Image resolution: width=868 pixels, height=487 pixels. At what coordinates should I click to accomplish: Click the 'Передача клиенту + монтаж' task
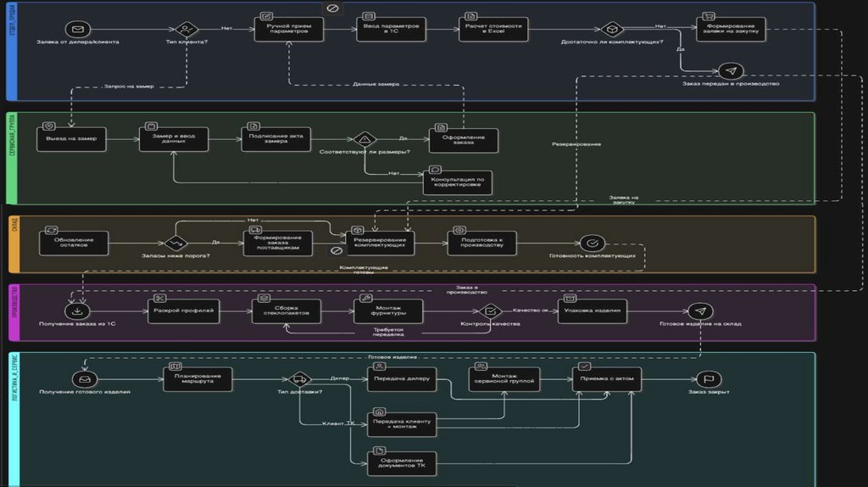click(x=402, y=424)
